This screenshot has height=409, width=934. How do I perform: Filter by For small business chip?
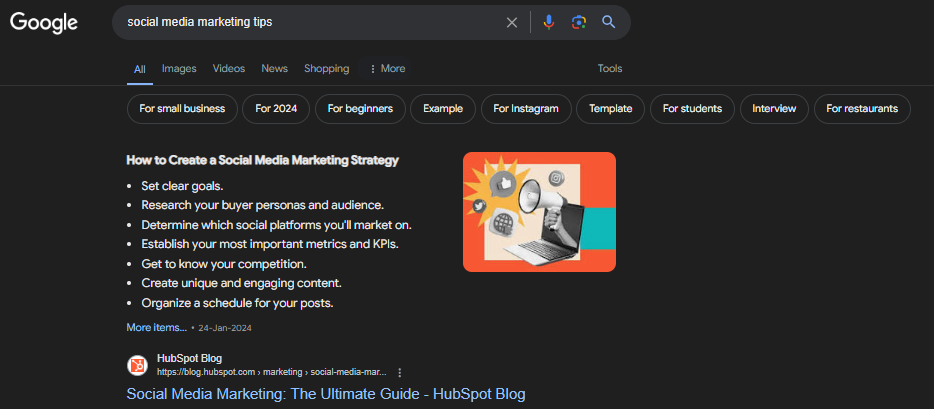(182, 109)
